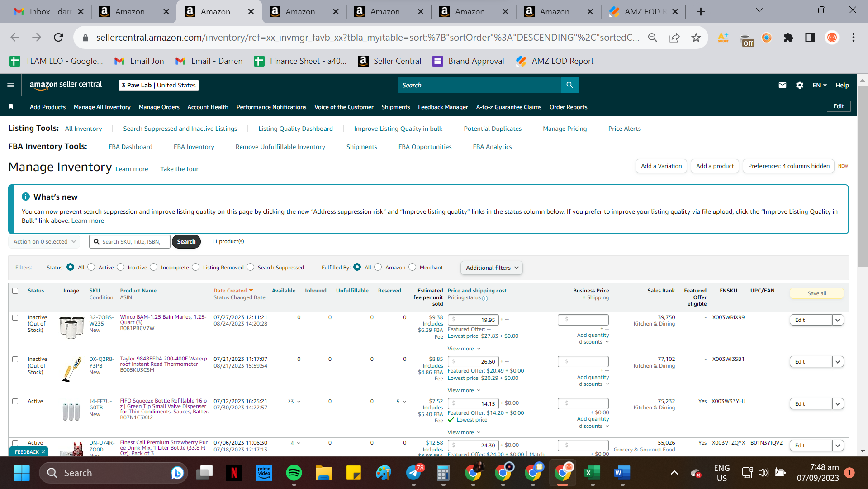The image size is (868, 489).
Task: Click the Windows Start button
Action: click(x=22, y=473)
